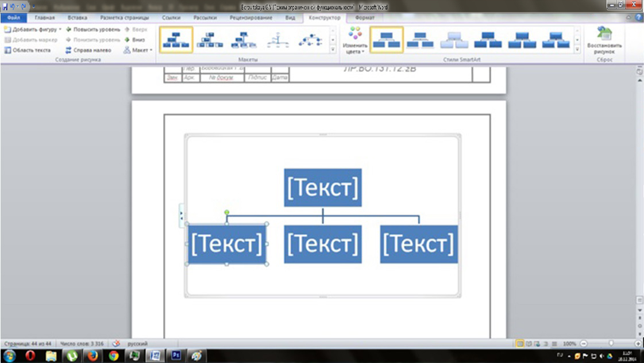Select top [Текст] SmartArt box
The width and height of the screenshot is (644, 363).
click(323, 188)
